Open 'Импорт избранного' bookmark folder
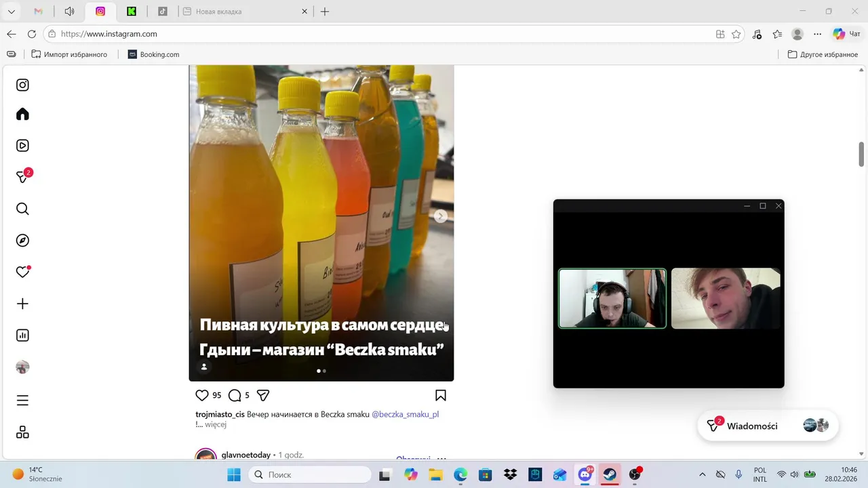 (69, 54)
